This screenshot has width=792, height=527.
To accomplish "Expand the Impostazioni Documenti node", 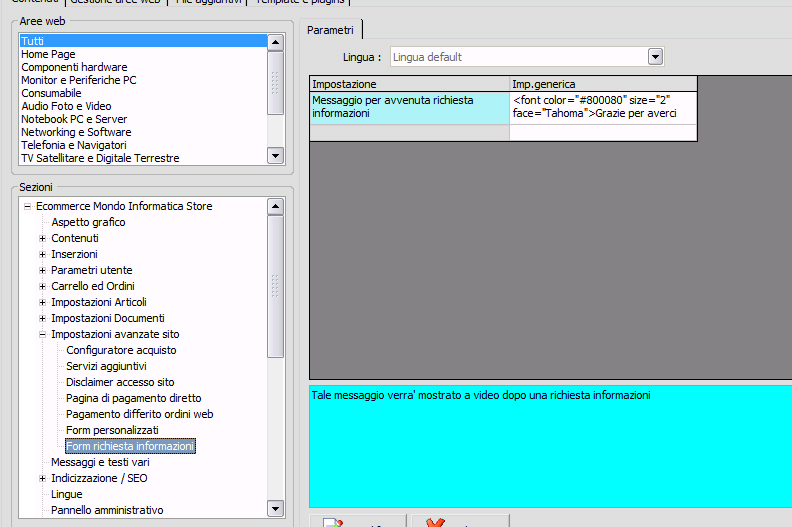I will 42,318.
